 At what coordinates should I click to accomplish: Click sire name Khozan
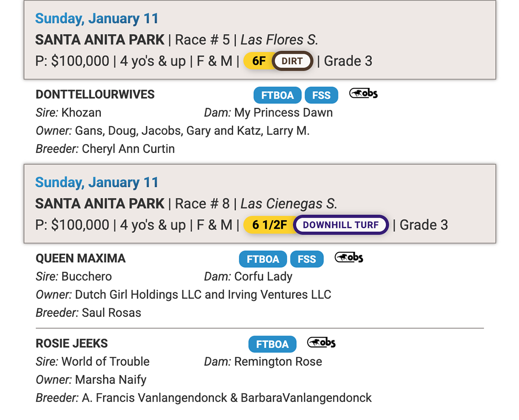(x=81, y=113)
